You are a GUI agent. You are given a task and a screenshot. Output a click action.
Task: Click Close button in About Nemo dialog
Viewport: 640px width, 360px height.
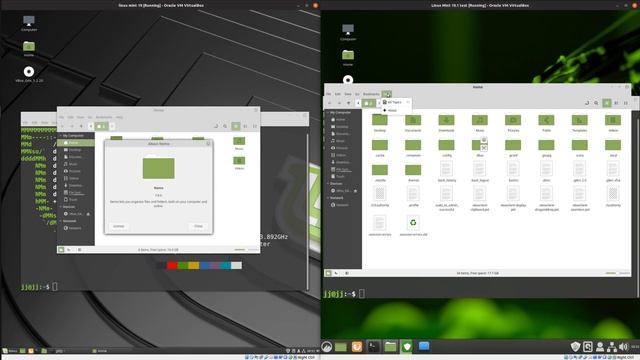pos(198,226)
